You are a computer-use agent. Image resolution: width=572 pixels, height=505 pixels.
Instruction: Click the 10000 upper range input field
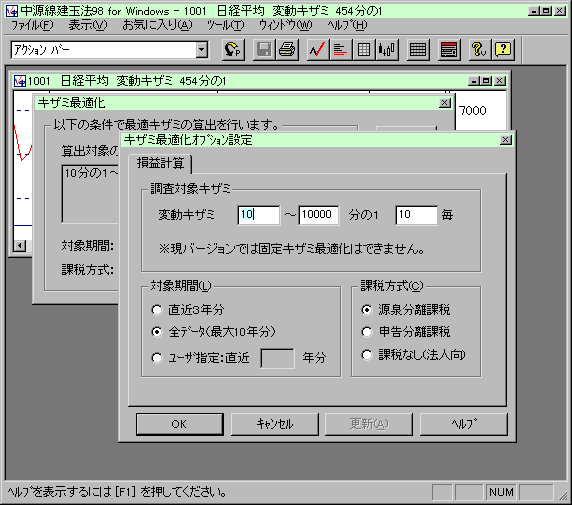[x=318, y=215]
